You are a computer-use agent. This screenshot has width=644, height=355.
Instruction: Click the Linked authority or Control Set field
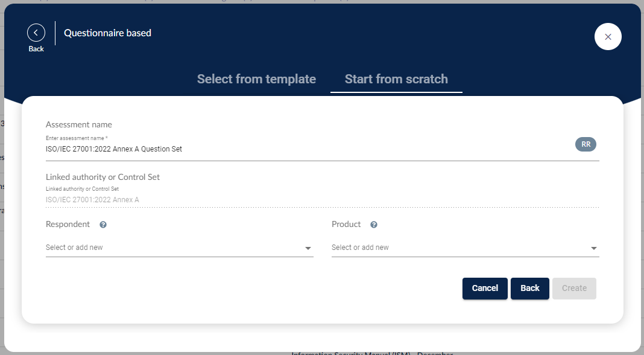323,199
